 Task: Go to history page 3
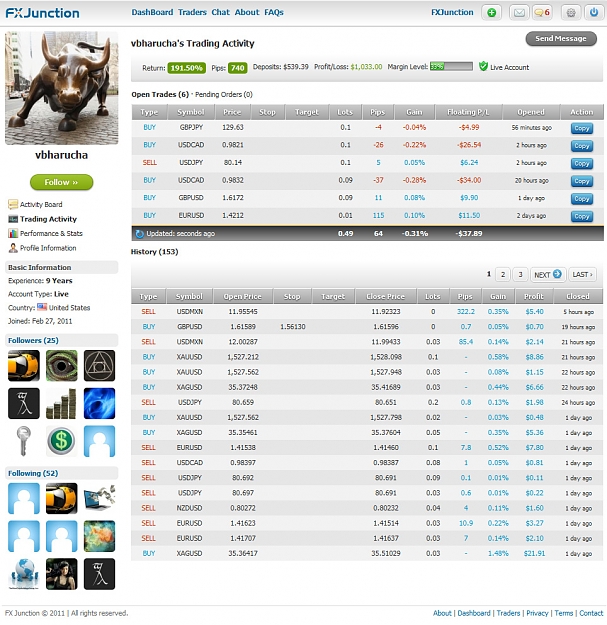[x=520, y=275]
